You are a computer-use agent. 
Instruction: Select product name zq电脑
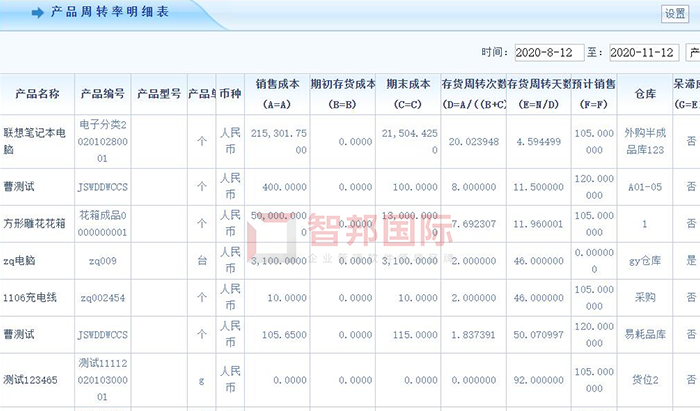[x=19, y=261]
